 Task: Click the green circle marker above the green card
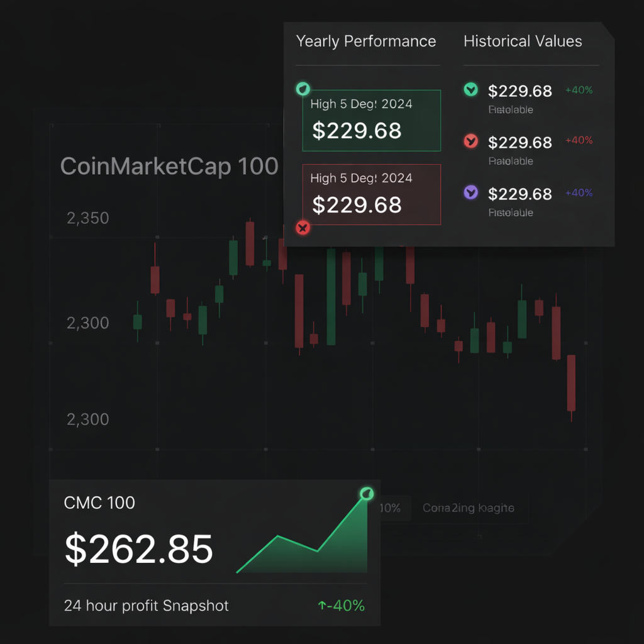(x=303, y=89)
